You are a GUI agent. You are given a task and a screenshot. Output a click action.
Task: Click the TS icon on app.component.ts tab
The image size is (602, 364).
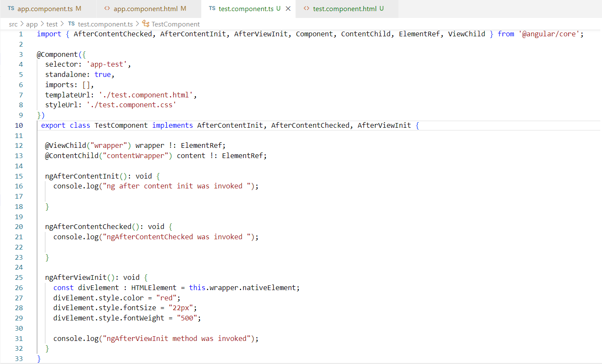pos(11,9)
